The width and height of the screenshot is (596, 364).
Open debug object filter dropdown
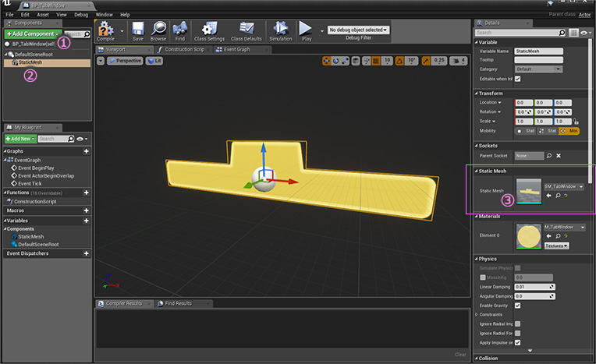(358, 30)
